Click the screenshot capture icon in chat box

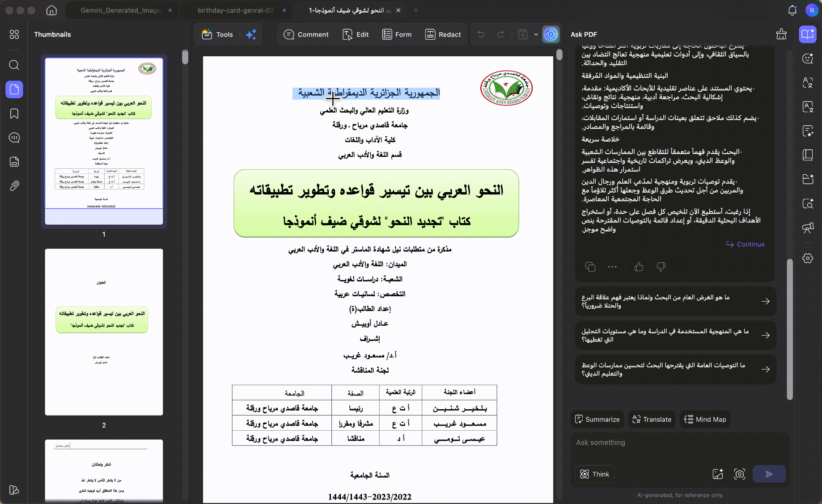tap(740, 474)
